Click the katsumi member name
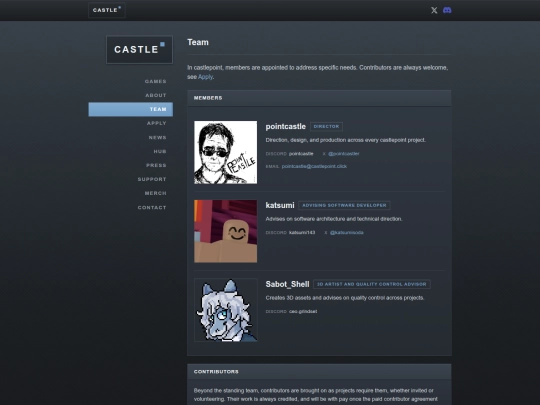Screen dimensions: 540x405 pyautogui.click(x=280, y=206)
